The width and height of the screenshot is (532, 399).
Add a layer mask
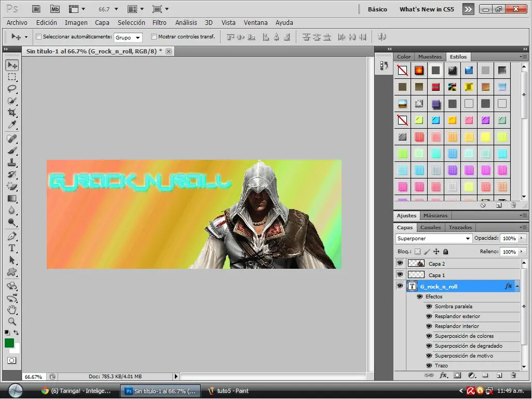coord(457,375)
